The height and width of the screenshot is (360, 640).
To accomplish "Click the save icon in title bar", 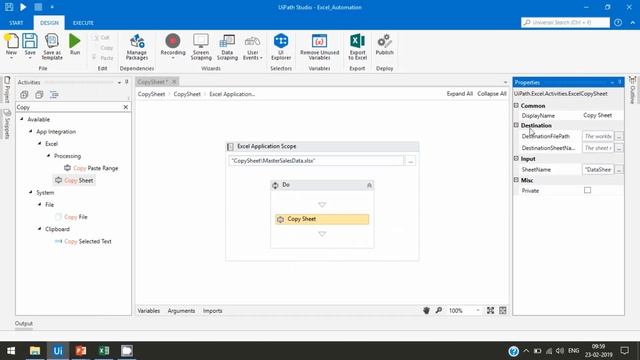I will 9,7.
